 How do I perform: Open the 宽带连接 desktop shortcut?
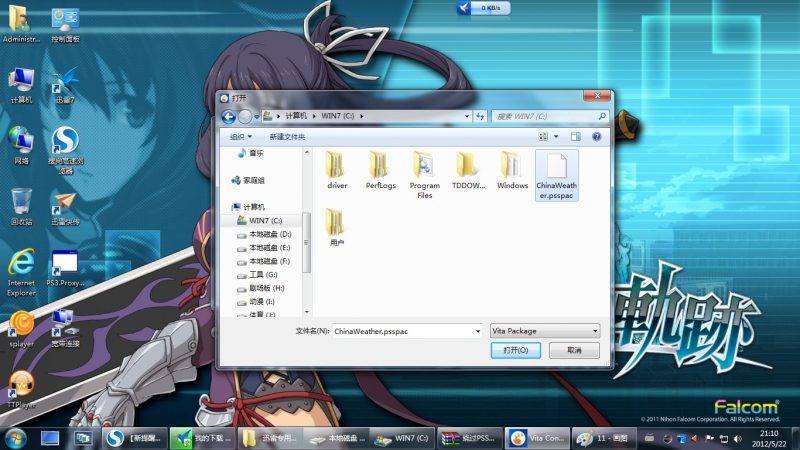coord(65,329)
